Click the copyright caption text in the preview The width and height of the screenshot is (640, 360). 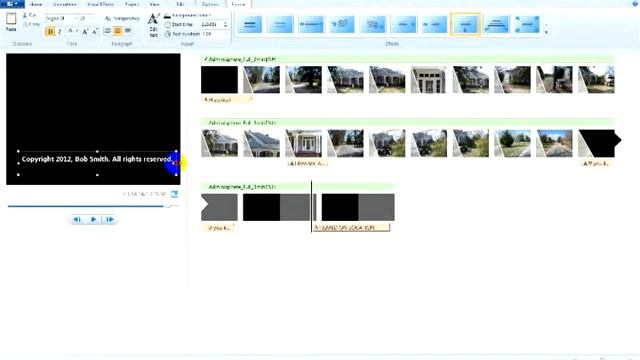(x=97, y=159)
